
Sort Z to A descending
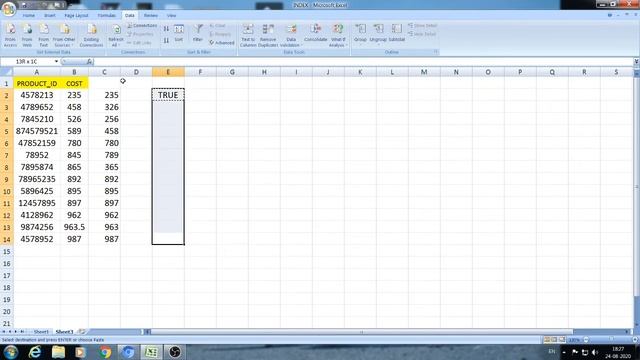pos(166,40)
